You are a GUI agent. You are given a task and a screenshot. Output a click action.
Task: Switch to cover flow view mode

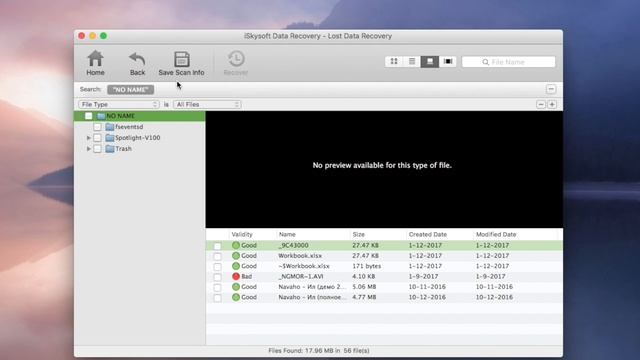click(x=448, y=62)
